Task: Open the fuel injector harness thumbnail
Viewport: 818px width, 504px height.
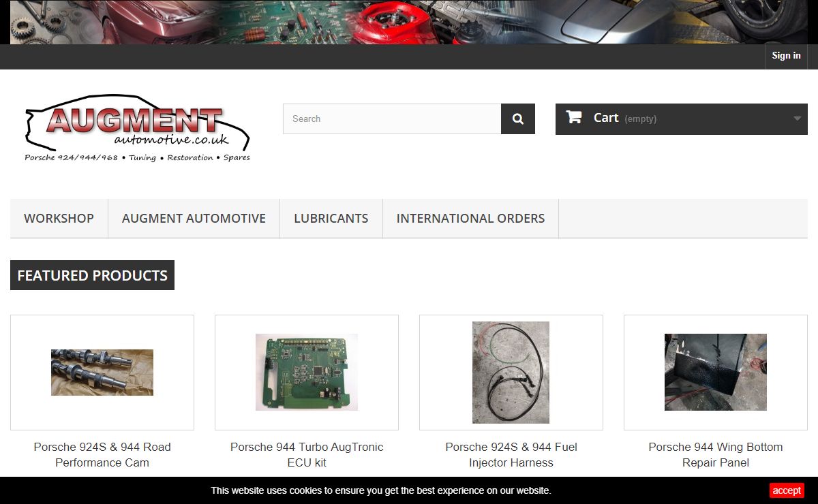Action: (511, 373)
